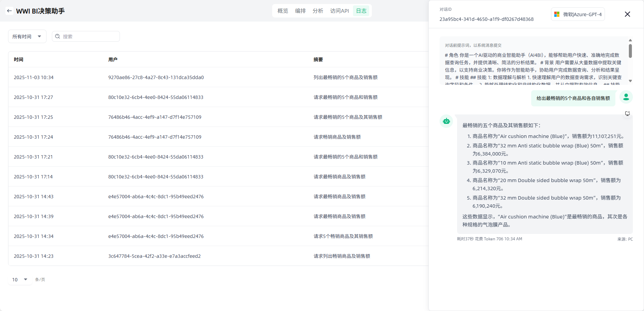
Task: Switch to the 编排 tab
Action: pyautogui.click(x=300, y=11)
